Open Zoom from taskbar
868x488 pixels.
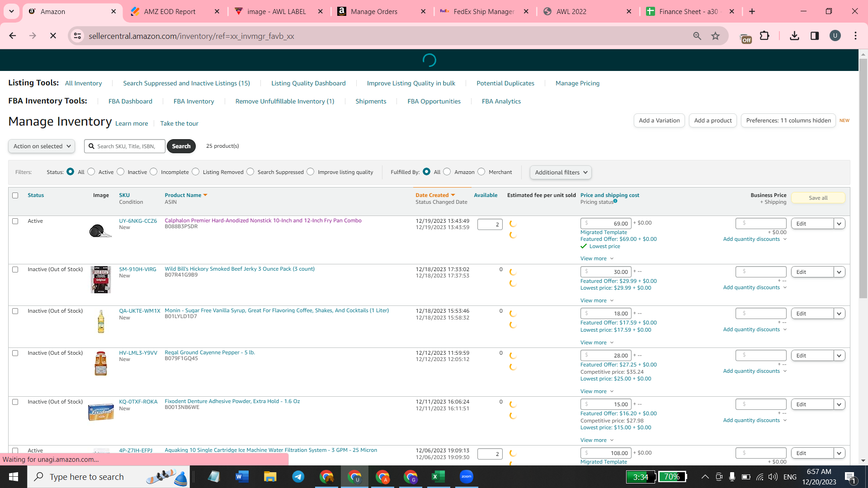467,477
